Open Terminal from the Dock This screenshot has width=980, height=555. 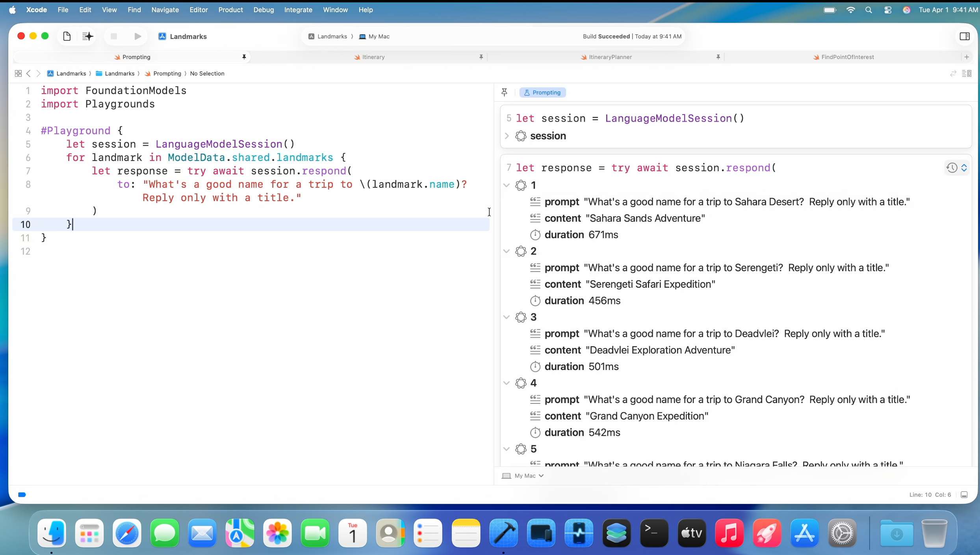click(654, 533)
